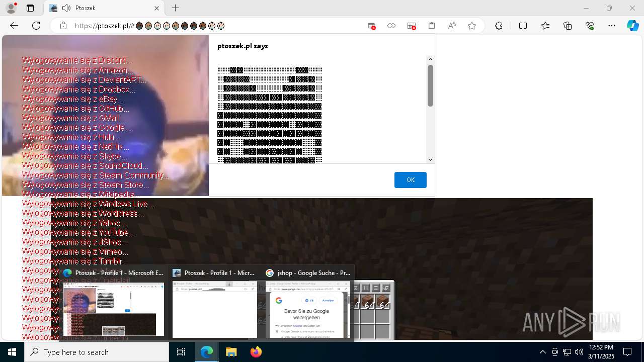Click "Wylogowywanie się z Yahoo..." text
The image size is (644, 362).
[74, 223]
